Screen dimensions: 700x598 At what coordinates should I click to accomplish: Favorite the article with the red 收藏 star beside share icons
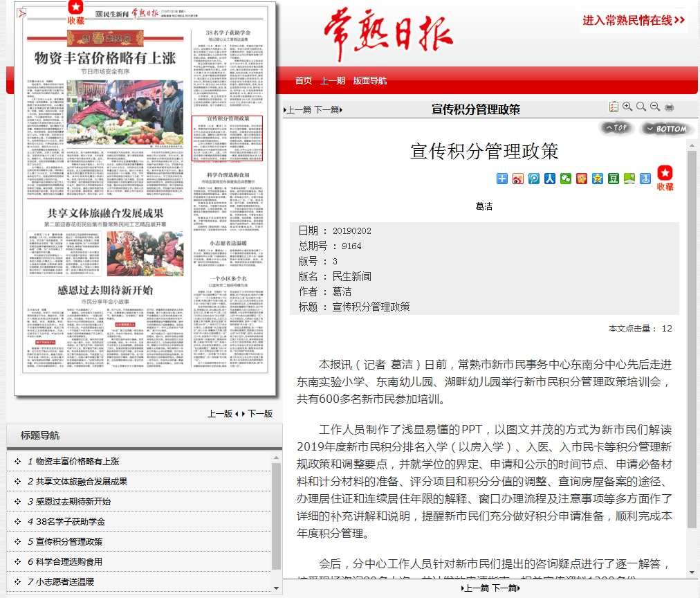click(x=665, y=178)
